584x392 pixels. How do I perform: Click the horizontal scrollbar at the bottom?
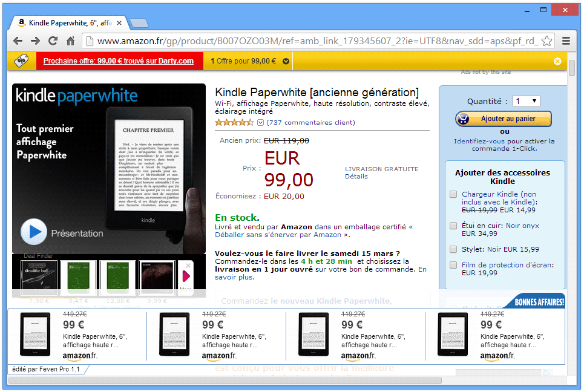click(x=225, y=381)
